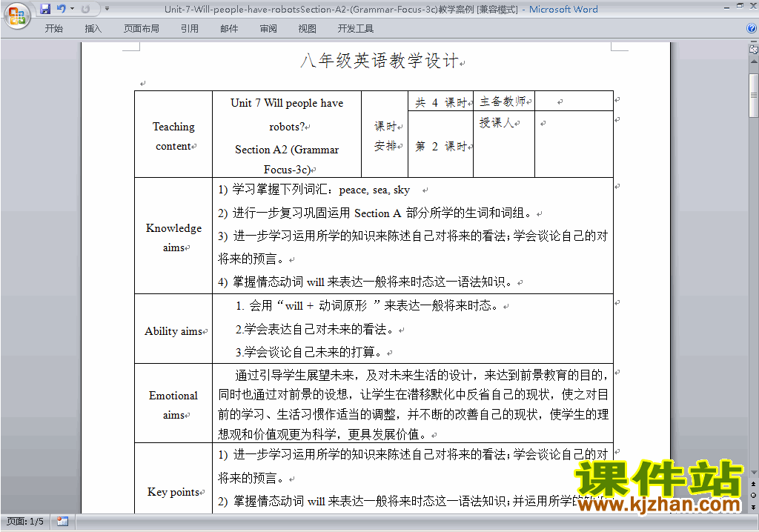Screen dimensions: 759x532
Task: Toggle the ruler button above the scrollbar
Action: click(753, 49)
